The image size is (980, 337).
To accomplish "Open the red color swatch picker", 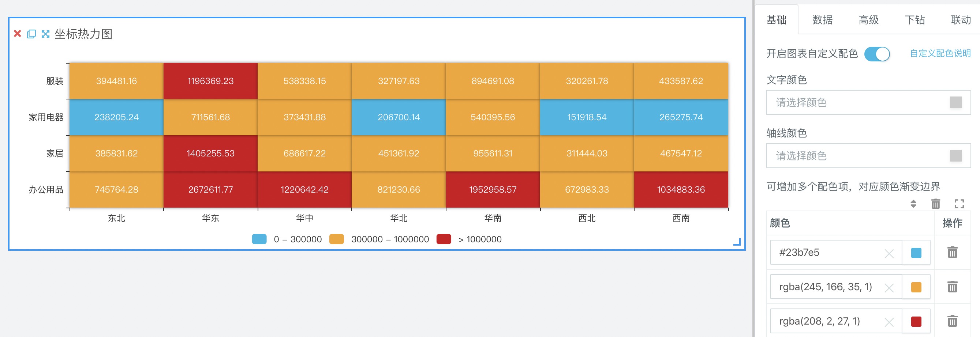I will [x=916, y=322].
